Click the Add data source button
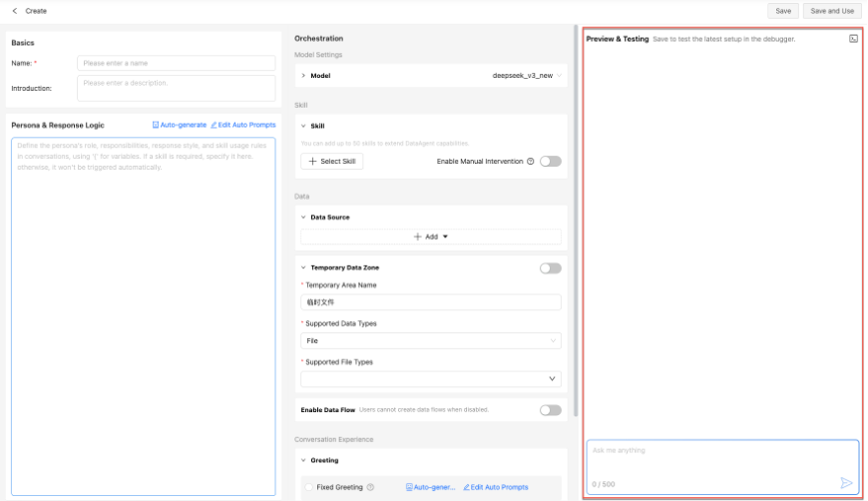 pyautogui.click(x=431, y=237)
